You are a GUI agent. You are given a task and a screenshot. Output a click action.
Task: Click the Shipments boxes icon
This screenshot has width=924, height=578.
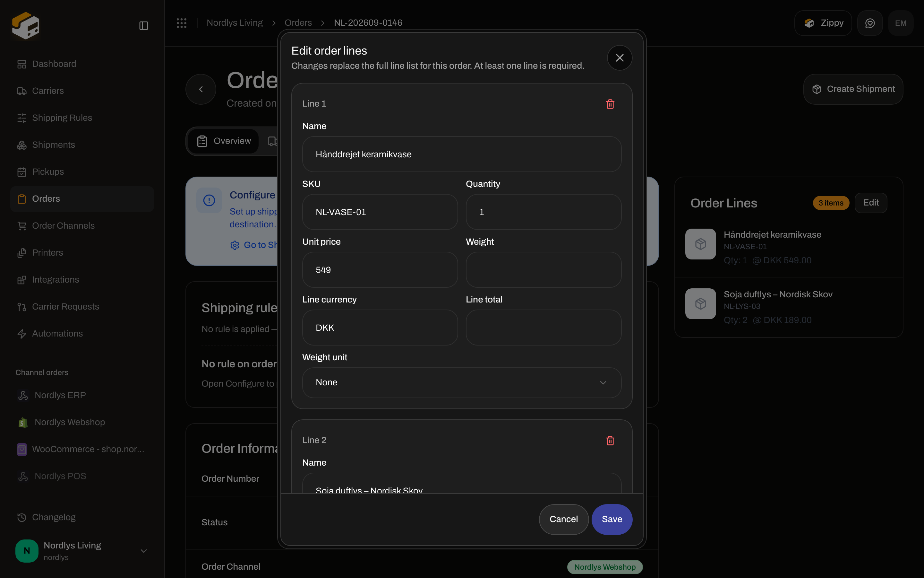point(22,145)
